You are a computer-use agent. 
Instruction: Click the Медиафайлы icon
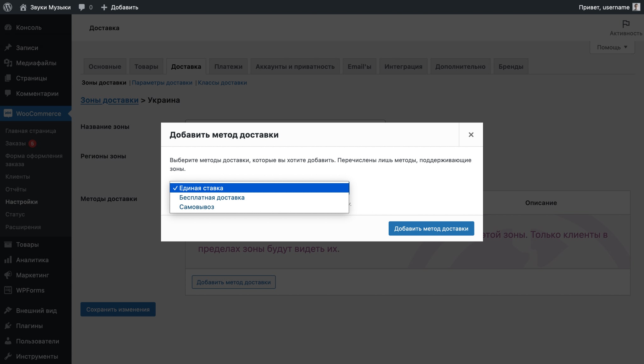pos(8,63)
